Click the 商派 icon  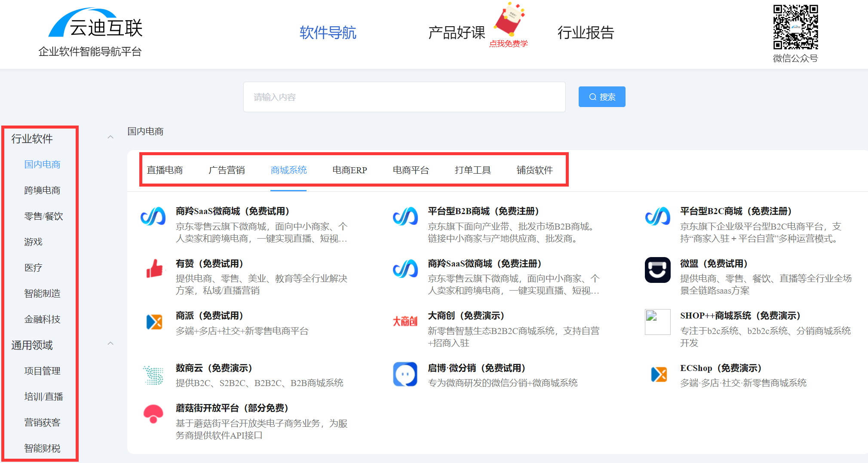click(x=154, y=322)
